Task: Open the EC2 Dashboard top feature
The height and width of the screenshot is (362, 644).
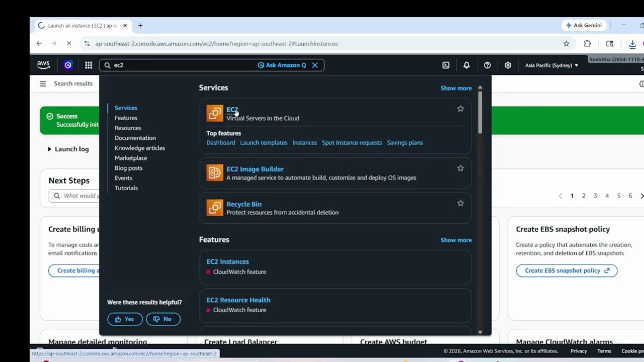Action: [x=220, y=142]
